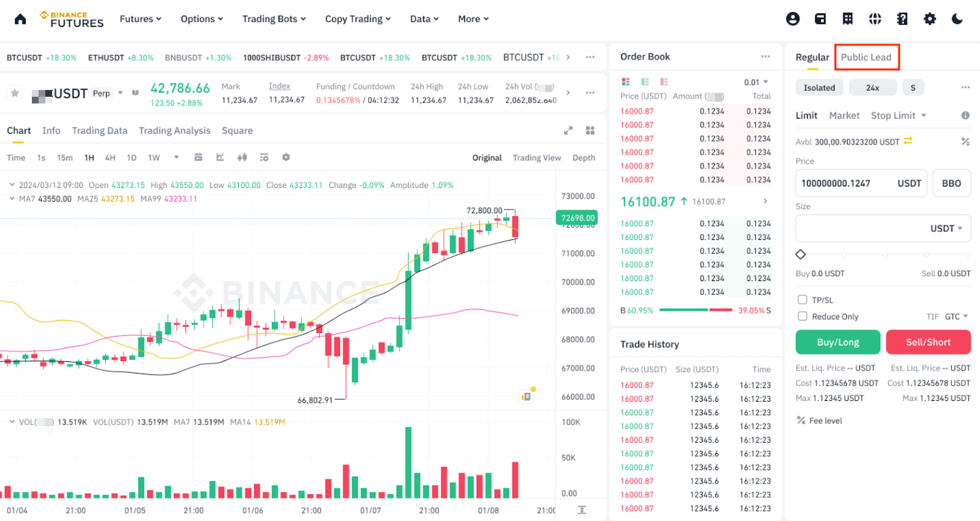Show both buy and sell order book view
This screenshot has height=521, width=980.
click(625, 81)
